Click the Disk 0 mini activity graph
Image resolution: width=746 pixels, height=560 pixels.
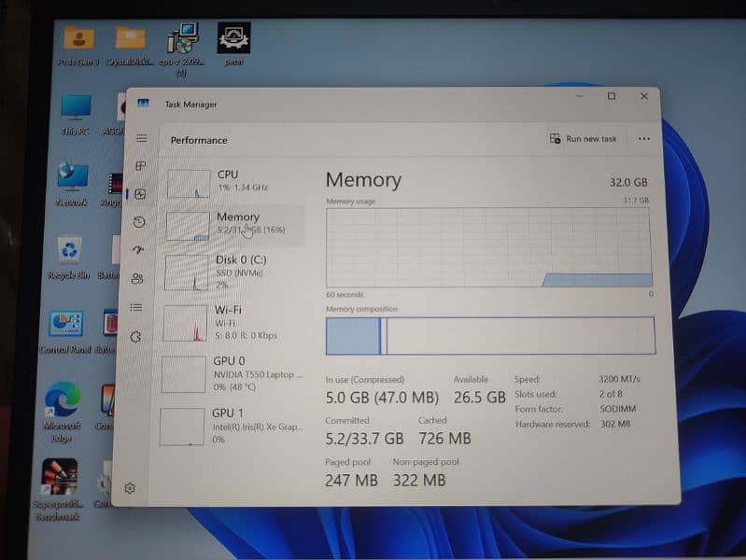point(187,273)
